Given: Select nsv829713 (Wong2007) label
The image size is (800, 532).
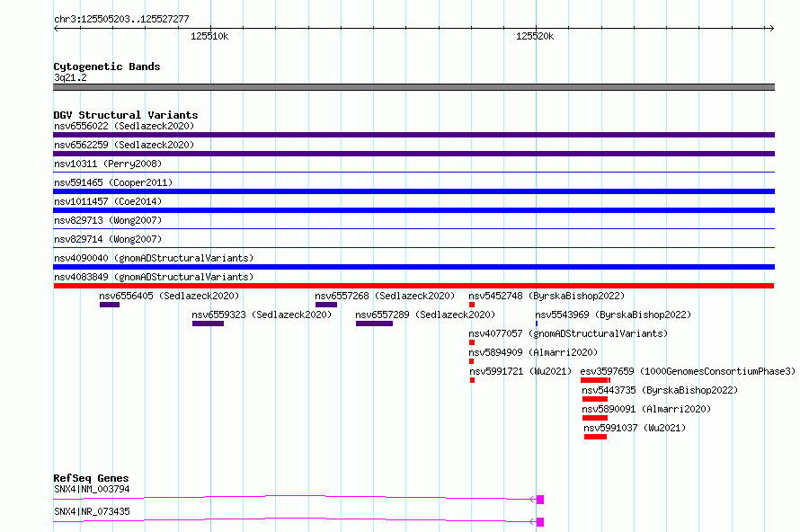Looking at the screenshot, I should 108,220.
